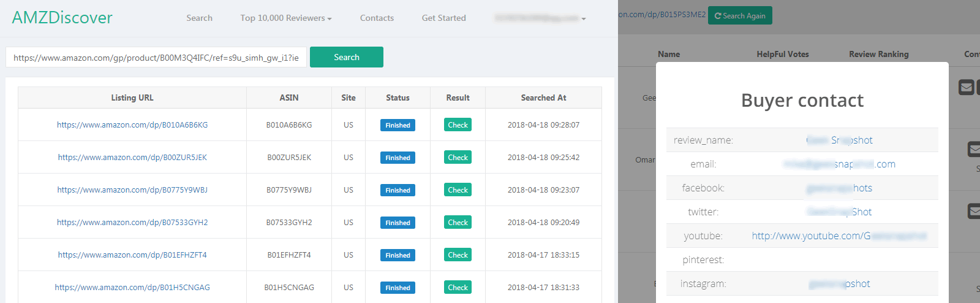
Task: Open listing link for B00ZUR5JEK
Action: pyautogui.click(x=132, y=157)
